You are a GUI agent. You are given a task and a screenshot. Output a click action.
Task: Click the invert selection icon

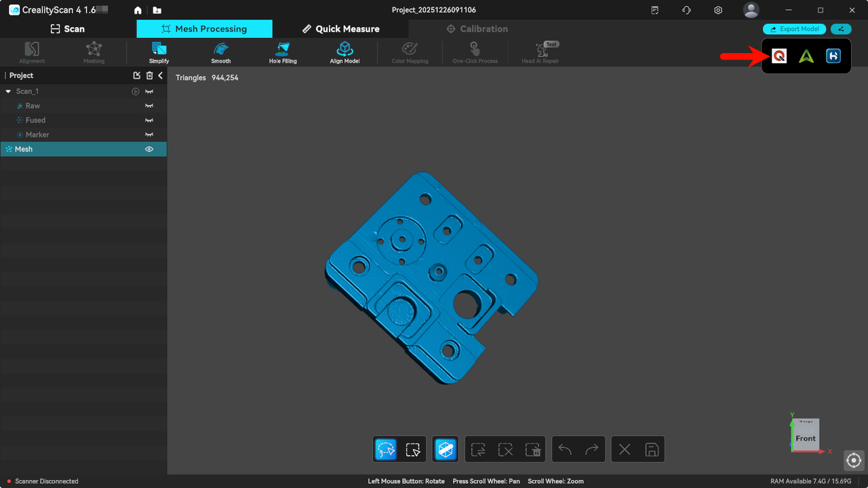(x=477, y=449)
